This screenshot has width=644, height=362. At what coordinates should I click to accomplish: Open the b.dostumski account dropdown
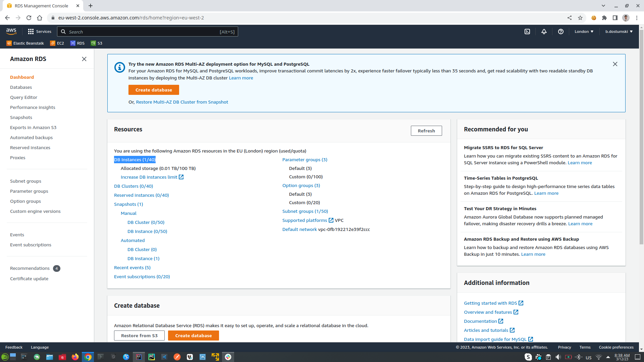tap(619, 32)
